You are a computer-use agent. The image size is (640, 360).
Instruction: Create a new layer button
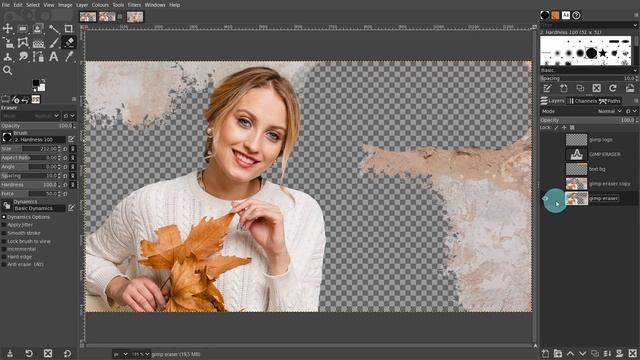point(545,353)
